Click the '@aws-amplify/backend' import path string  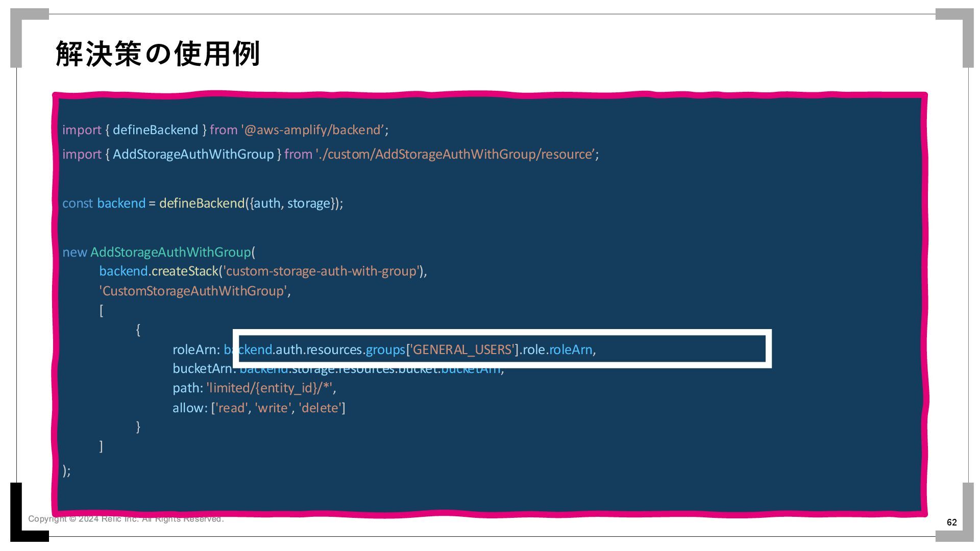[x=312, y=130]
